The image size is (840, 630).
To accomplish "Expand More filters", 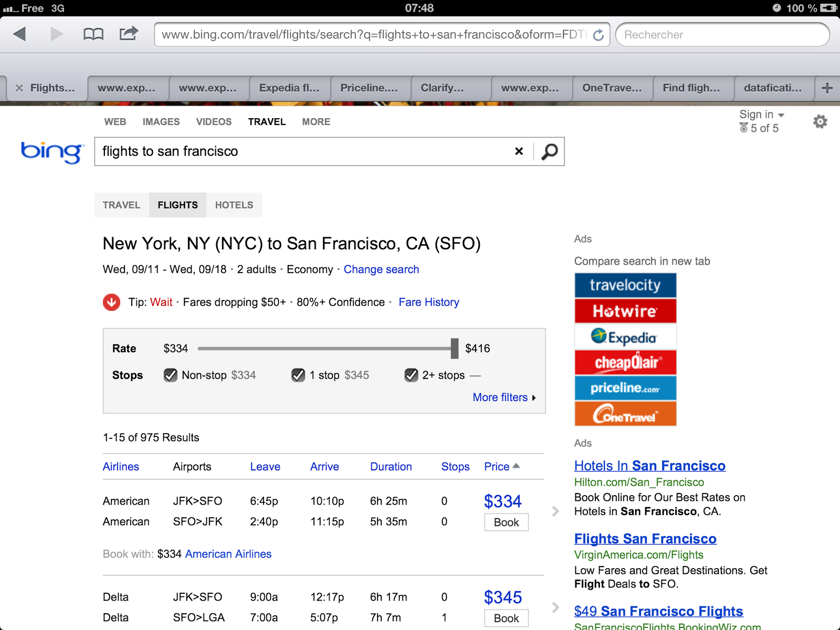I will 505,397.
